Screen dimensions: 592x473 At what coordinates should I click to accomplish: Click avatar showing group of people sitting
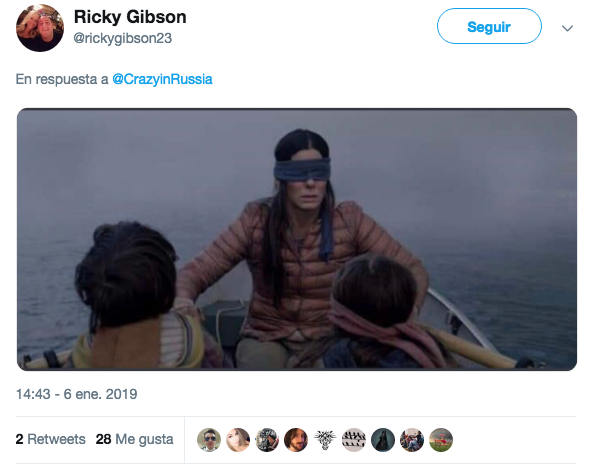click(x=412, y=440)
